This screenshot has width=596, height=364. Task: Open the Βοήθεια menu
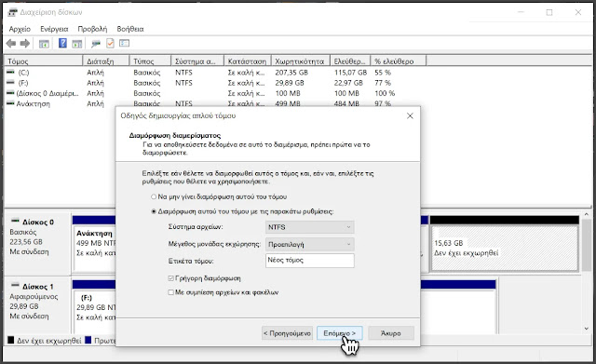[x=130, y=29]
